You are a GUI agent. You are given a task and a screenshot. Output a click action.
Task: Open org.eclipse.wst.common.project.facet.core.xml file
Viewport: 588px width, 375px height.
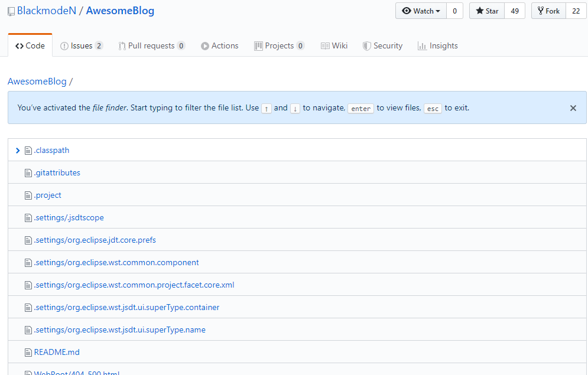pos(134,285)
